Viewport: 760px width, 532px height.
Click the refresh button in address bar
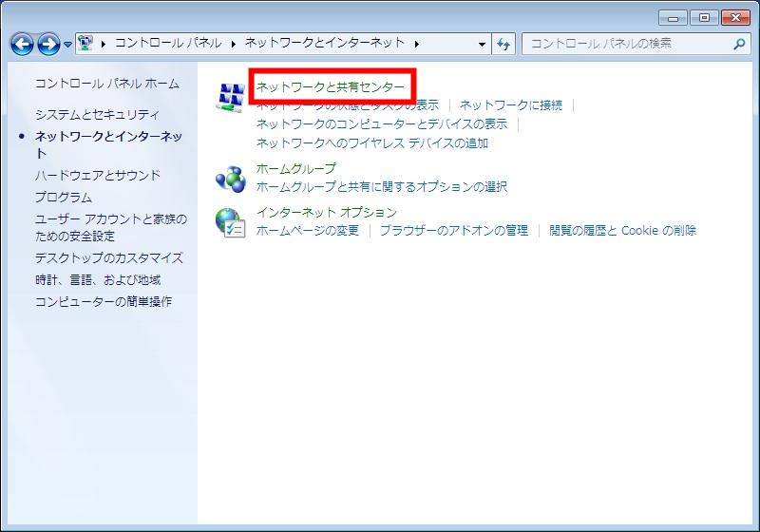click(x=503, y=44)
